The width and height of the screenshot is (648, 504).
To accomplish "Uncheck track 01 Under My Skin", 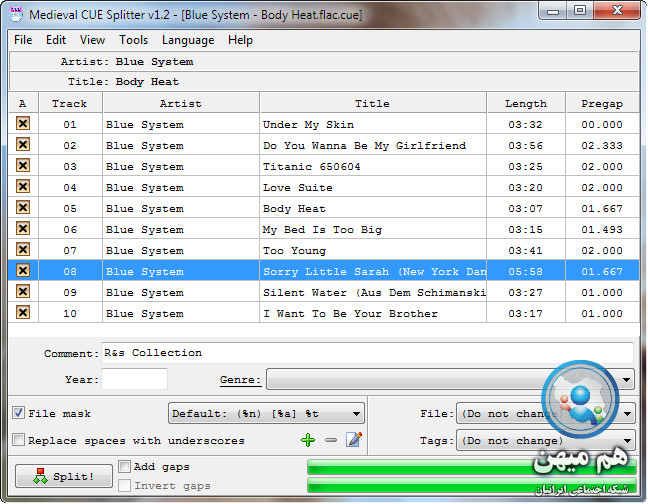I will coord(23,123).
